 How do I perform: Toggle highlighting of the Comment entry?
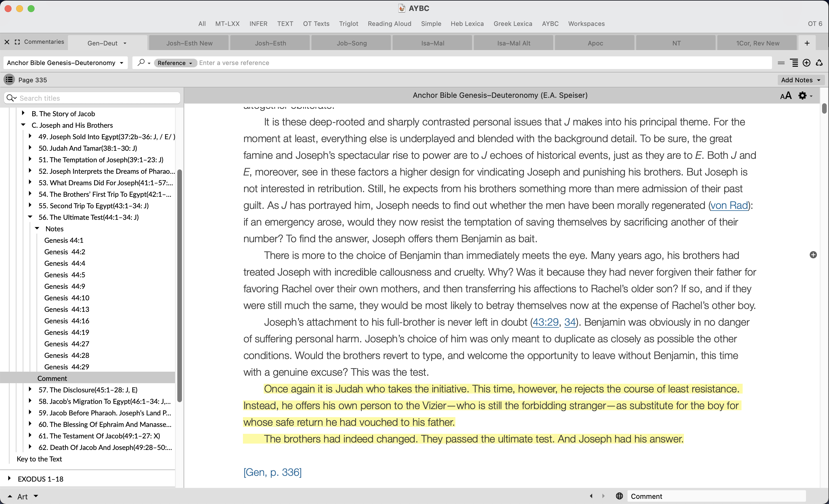[x=52, y=378]
